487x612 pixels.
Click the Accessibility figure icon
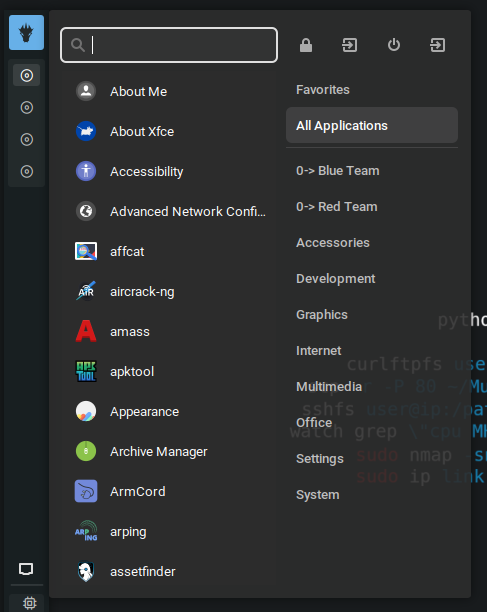pyautogui.click(x=86, y=171)
